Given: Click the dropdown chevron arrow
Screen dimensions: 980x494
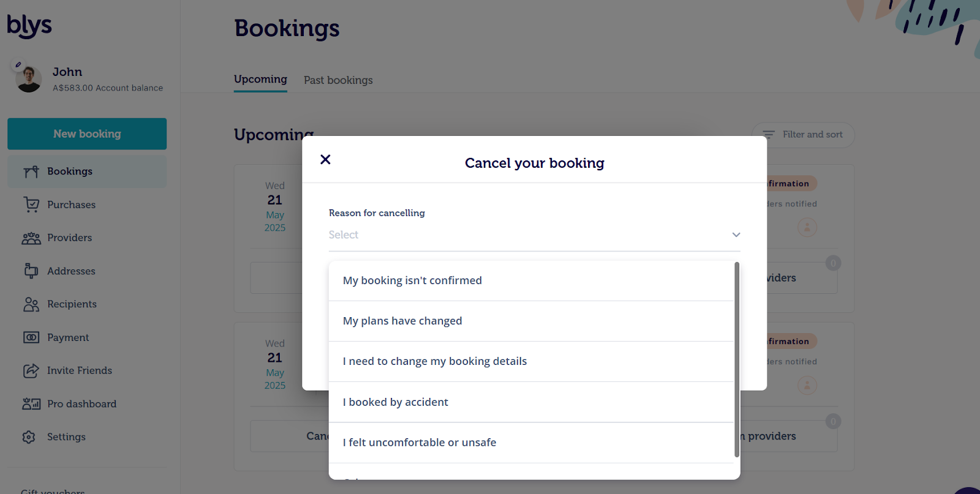Looking at the screenshot, I should (x=736, y=235).
